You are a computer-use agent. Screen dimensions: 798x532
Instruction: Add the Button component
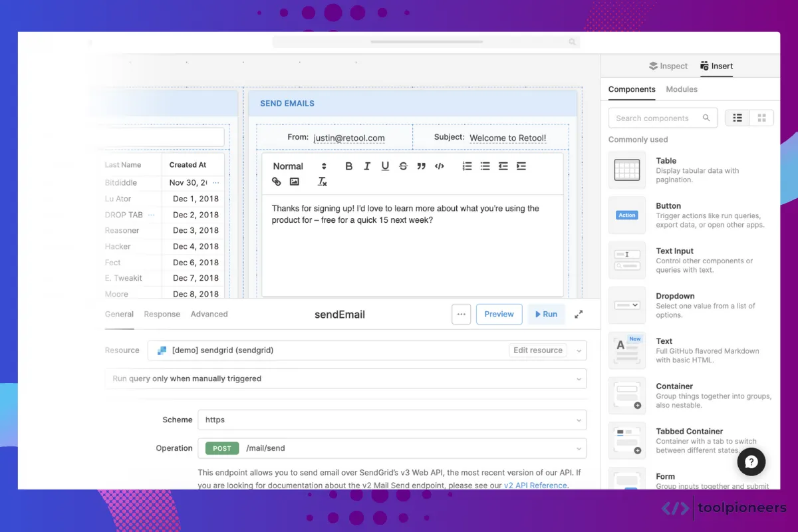point(691,215)
